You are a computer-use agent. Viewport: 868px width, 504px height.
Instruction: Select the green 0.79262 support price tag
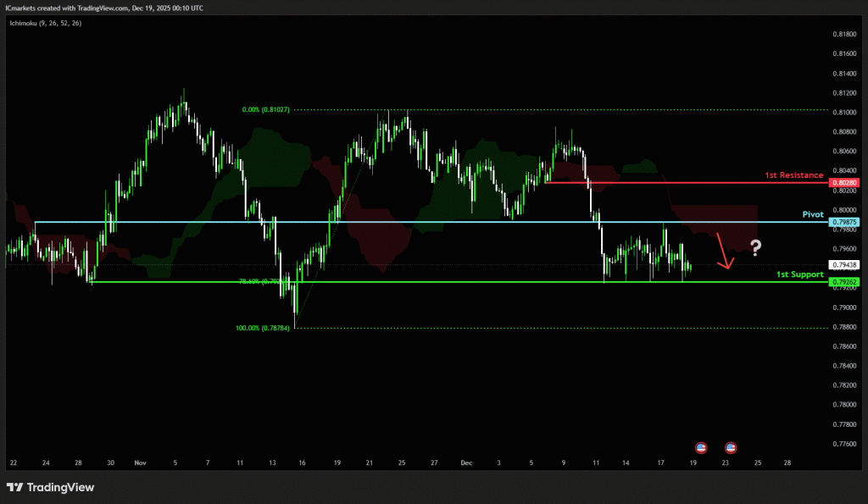click(845, 282)
